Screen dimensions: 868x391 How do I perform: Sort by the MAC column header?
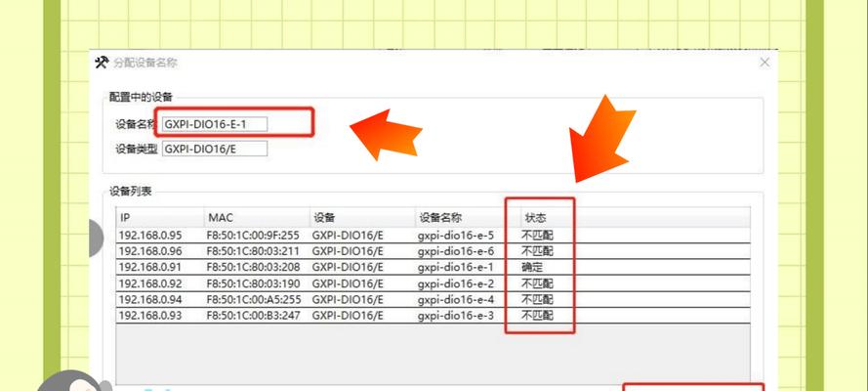(x=257, y=218)
